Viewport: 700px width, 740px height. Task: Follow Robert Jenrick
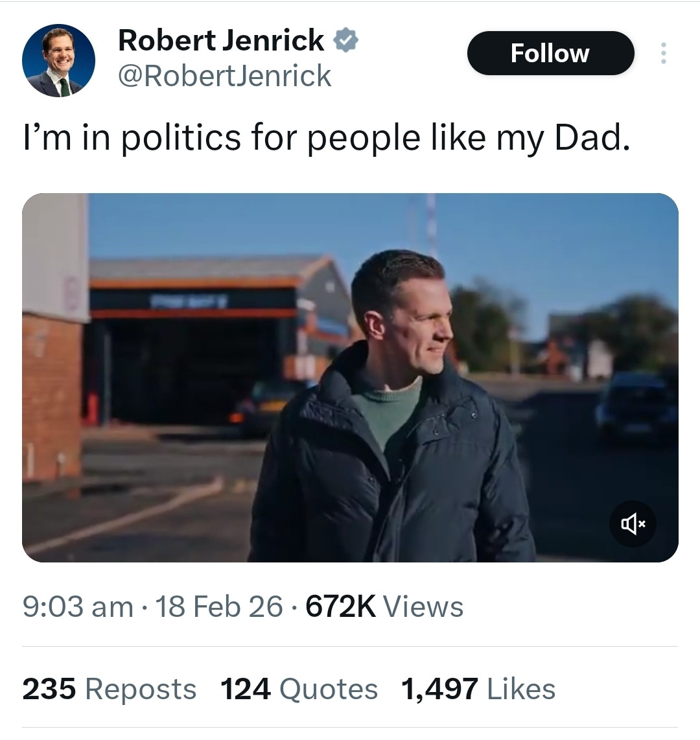[550, 53]
